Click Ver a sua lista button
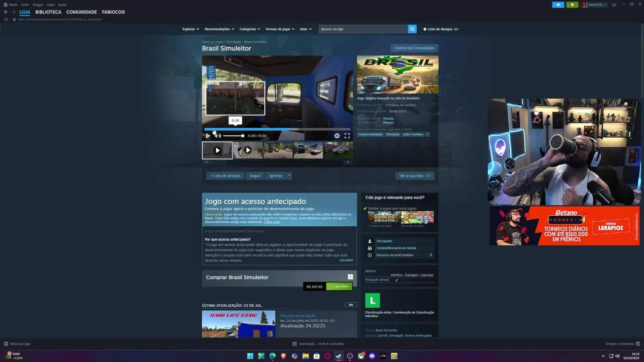644x362 pixels. point(415,176)
